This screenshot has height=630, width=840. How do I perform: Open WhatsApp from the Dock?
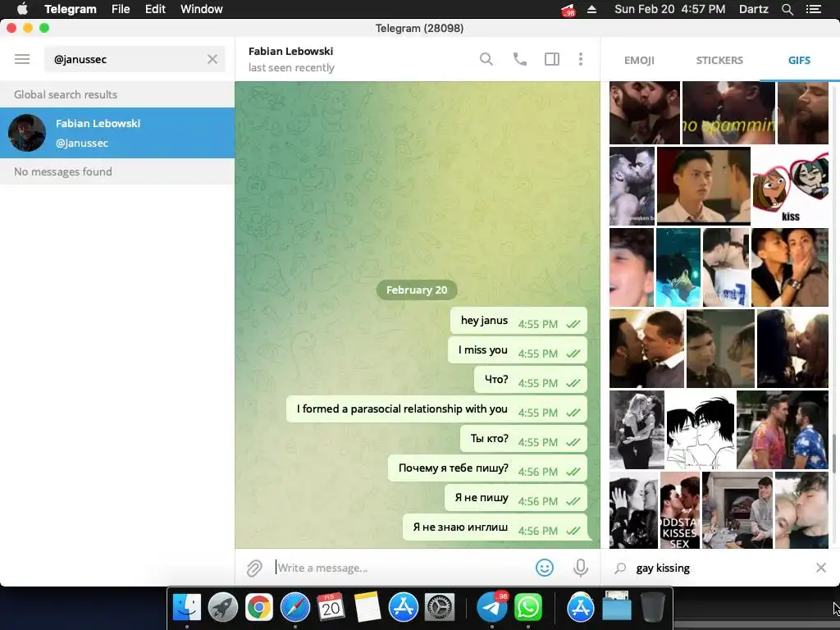(x=527, y=608)
